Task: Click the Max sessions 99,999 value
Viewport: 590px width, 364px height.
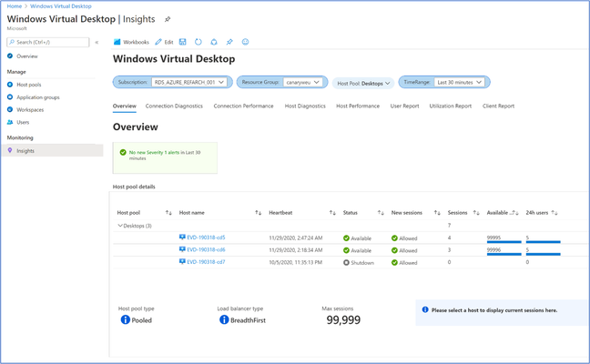Action: (343, 320)
